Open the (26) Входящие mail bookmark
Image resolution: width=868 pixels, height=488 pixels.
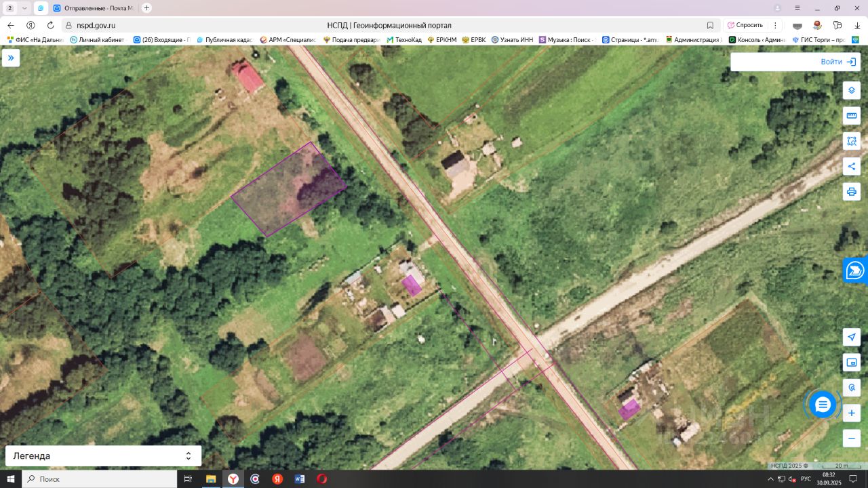coord(161,40)
